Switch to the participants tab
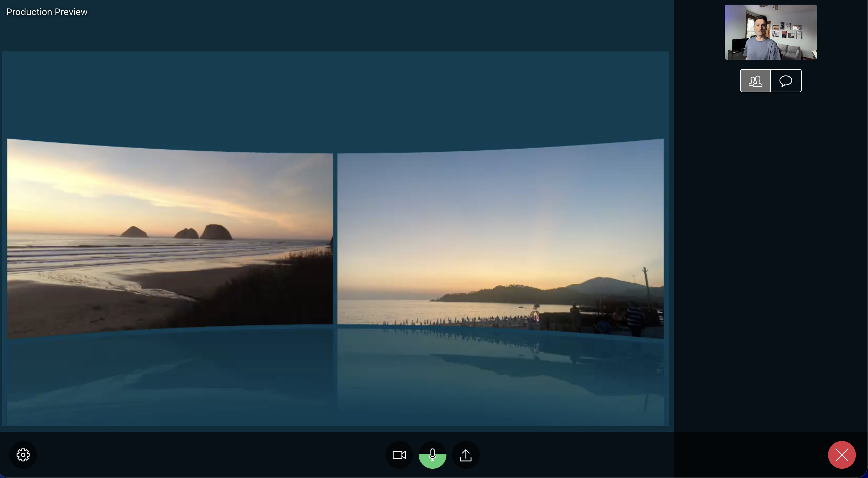 tap(755, 81)
